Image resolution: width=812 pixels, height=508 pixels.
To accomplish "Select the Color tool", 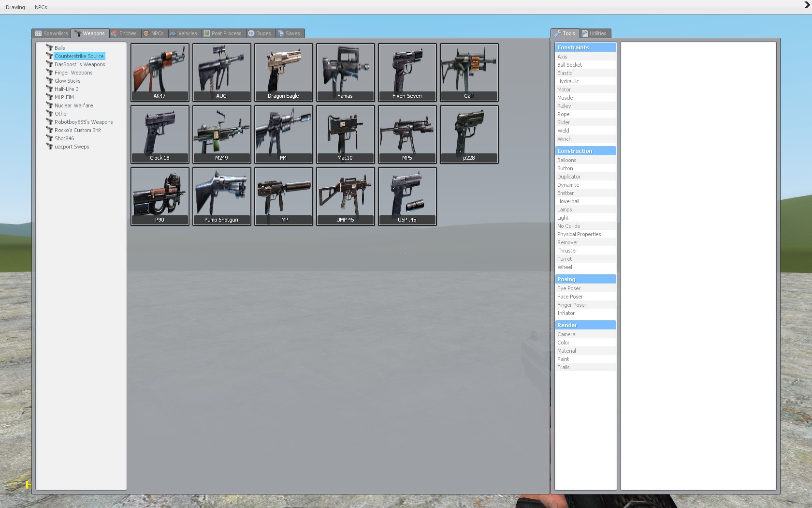I will [x=585, y=343].
